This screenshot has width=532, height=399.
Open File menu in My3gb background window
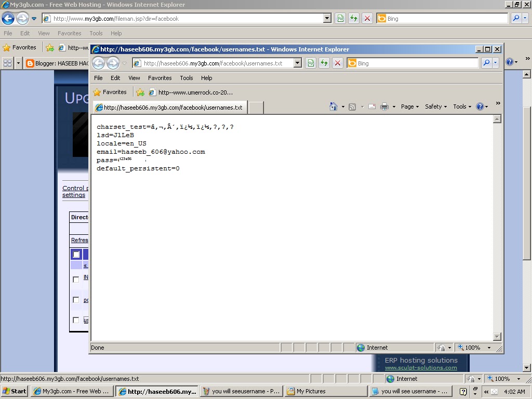point(8,33)
